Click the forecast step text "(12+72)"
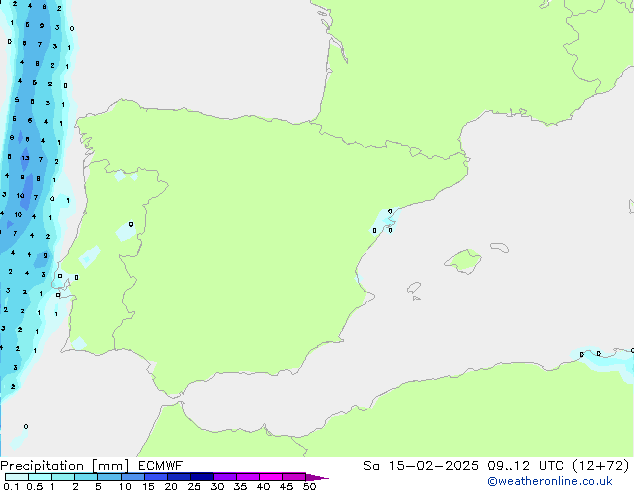634x490 pixels. click(x=601, y=466)
